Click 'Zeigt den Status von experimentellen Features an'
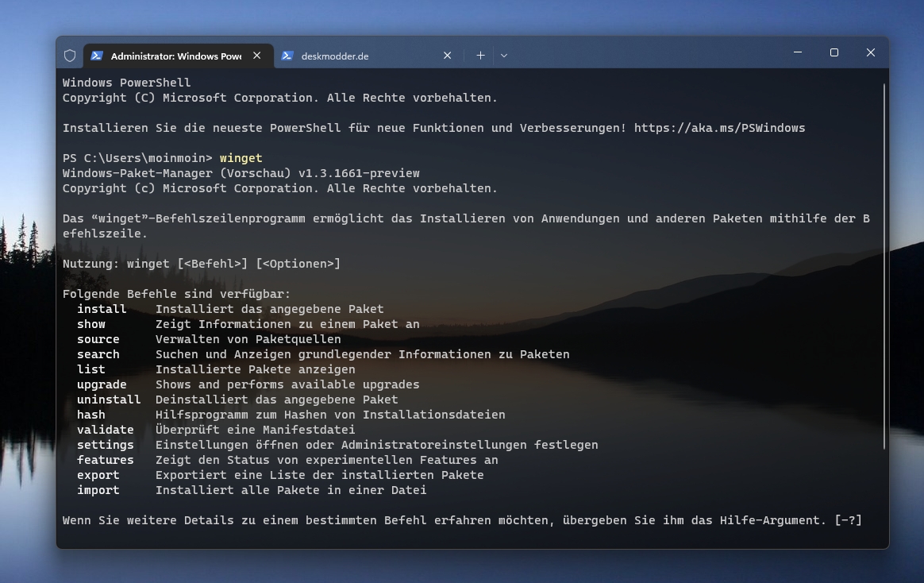The width and height of the screenshot is (924, 583). [327, 461]
